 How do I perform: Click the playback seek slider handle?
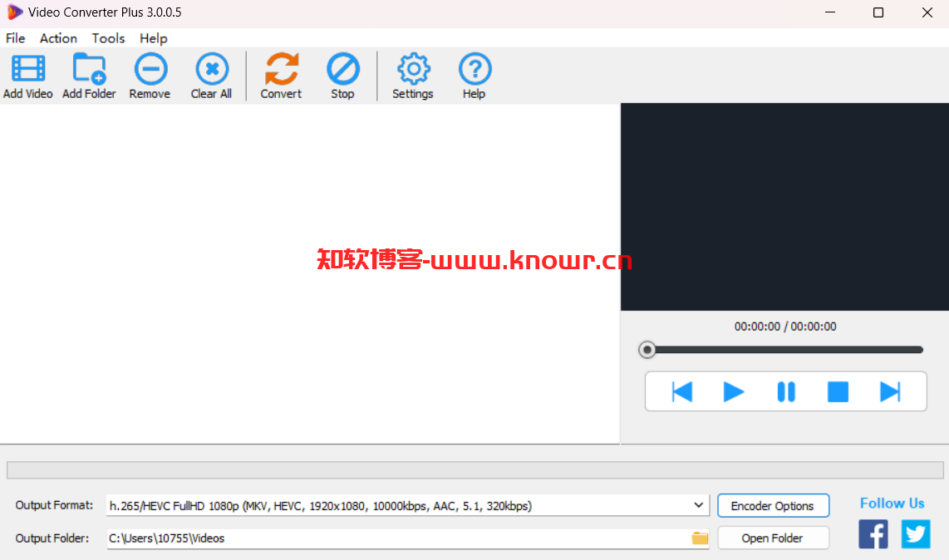point(647,349)
